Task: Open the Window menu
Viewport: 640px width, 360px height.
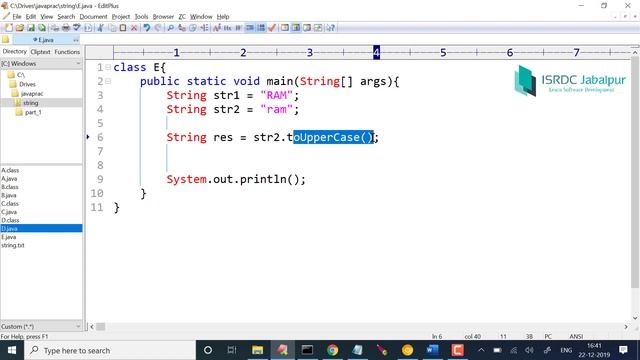Action: [201, 17]
